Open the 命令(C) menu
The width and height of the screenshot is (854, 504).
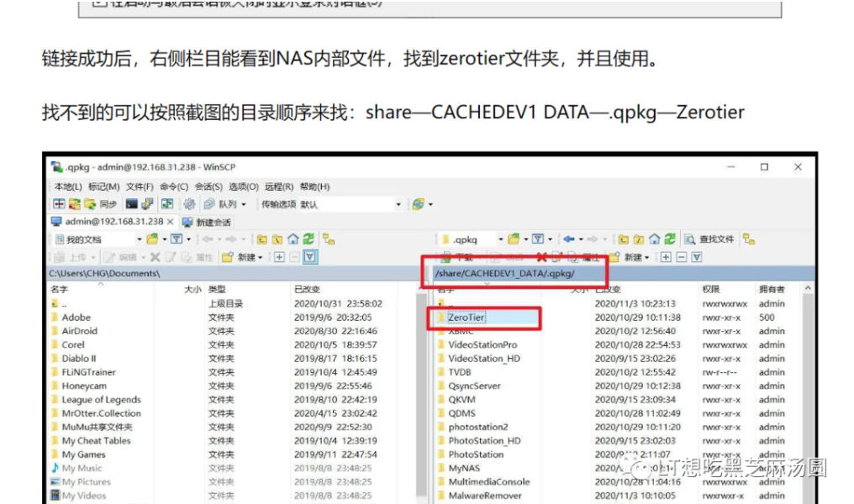point(174,186)
